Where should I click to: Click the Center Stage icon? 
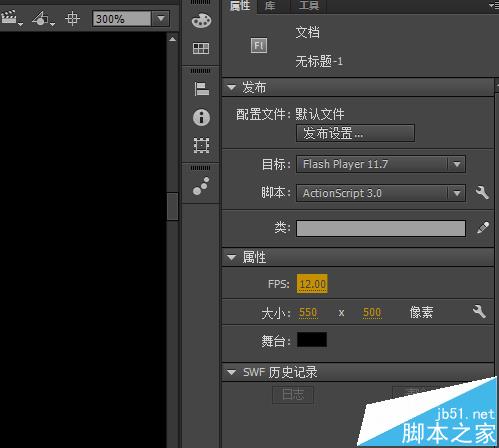72,19
